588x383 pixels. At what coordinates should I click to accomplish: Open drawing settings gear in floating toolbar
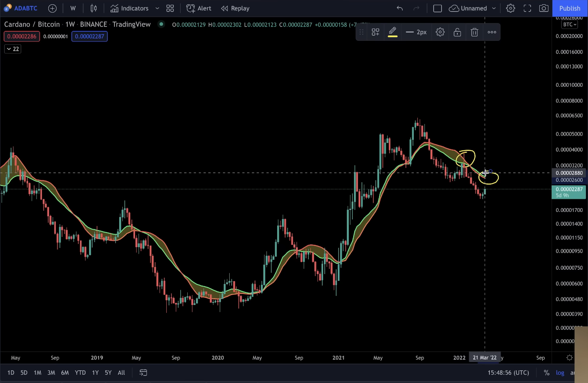click(x=440, y=32)
